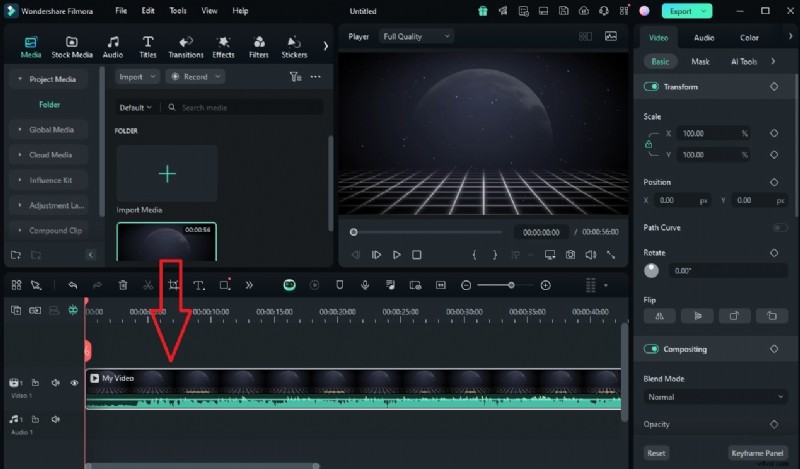The height and width of the screenshot is (469, 800).
Task: Click the player progress slider handle
Action: 354,232
